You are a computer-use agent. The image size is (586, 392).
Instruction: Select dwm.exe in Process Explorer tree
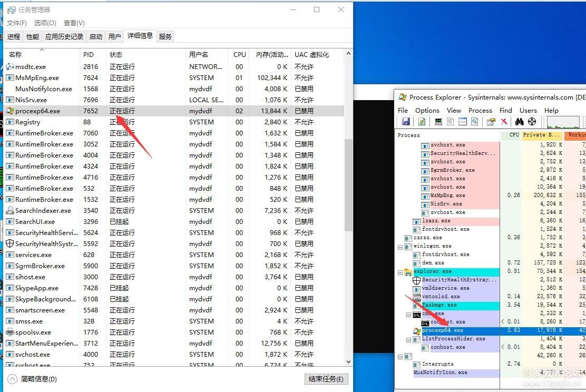433,263
